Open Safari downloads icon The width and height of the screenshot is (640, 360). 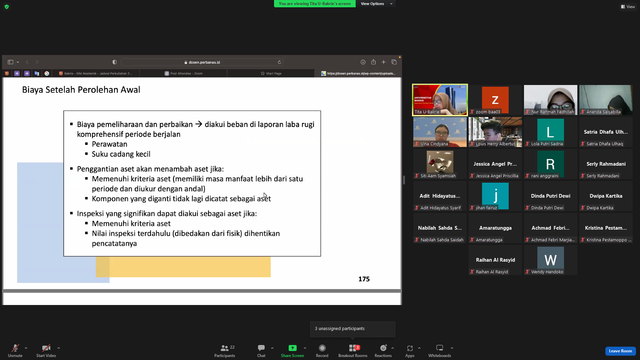pyautogui.click(x=363, y=62)
